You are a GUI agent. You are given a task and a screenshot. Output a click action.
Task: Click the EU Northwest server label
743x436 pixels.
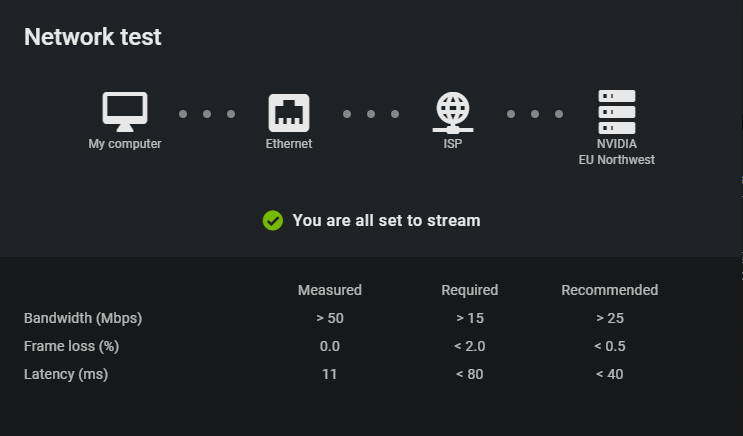(617, 160)
